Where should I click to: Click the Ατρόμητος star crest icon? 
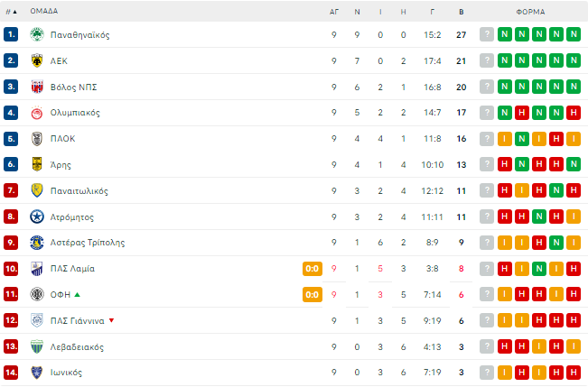37,217
